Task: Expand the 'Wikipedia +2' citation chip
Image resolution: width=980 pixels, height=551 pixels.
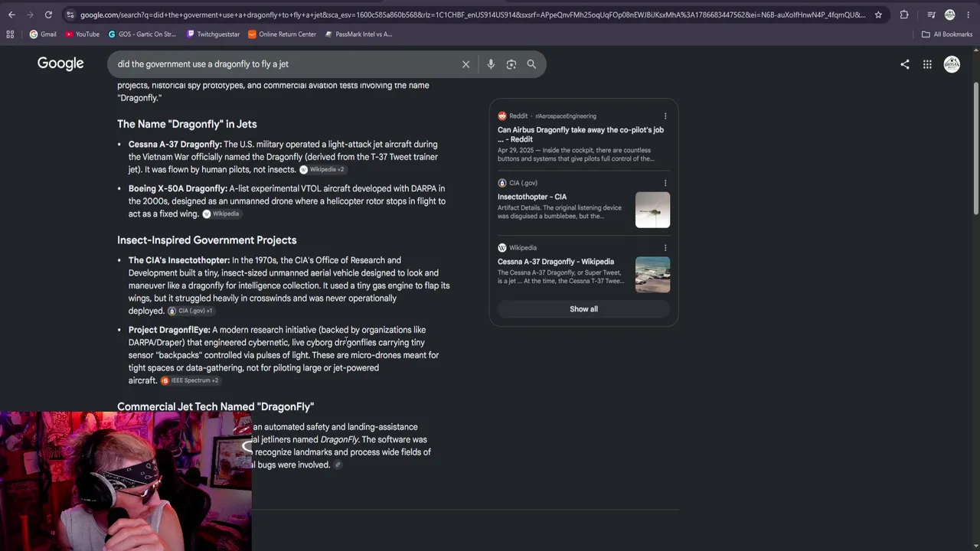Action: (322, 170)
